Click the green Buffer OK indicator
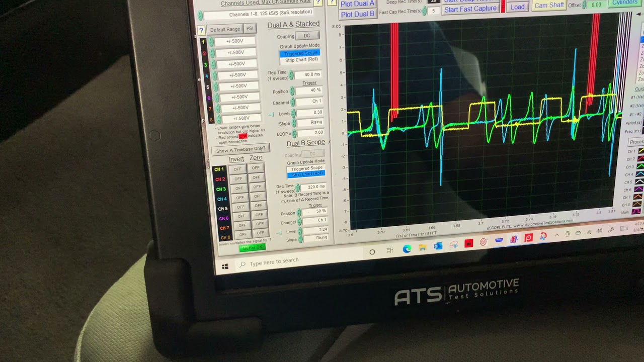Screen dimensions: 644x362 click(x=252, y=248)
